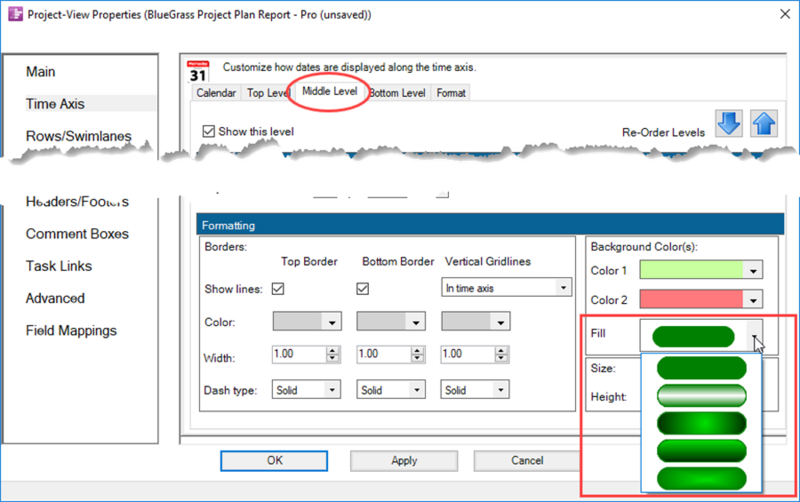
Task: Switch to the Top Level tab
Action: tap(267, 93)
